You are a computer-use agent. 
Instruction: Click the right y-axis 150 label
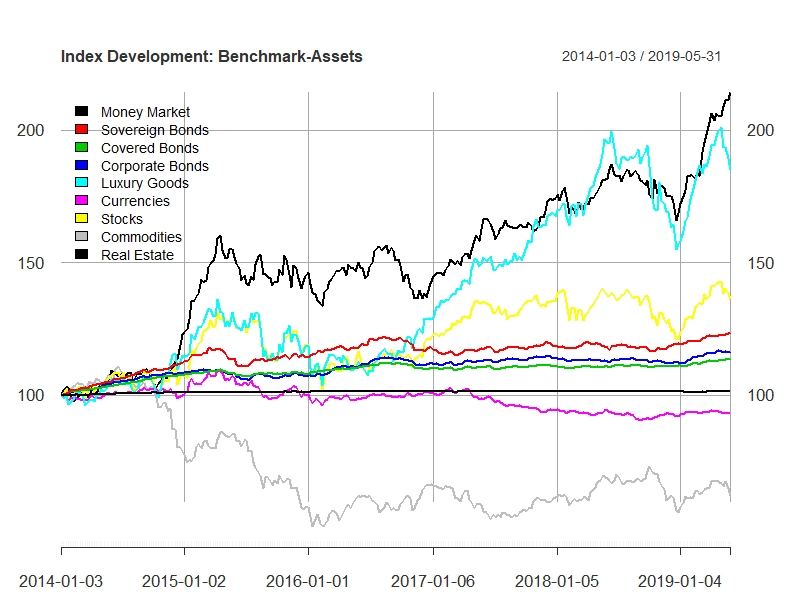click(x=760, y=263)
